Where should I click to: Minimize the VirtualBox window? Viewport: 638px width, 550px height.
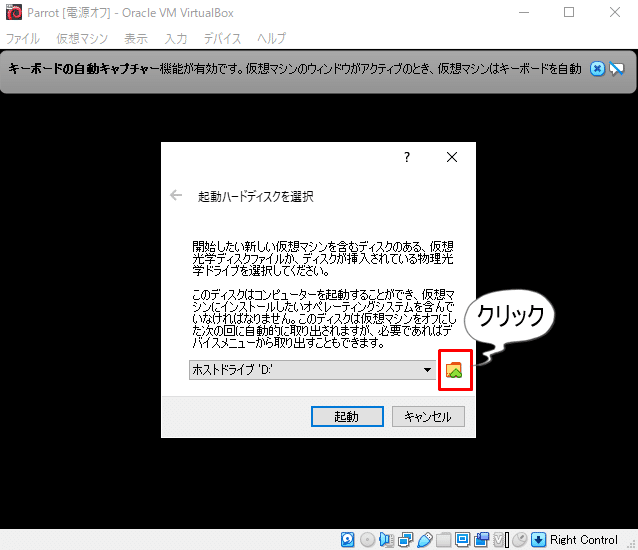524,13
